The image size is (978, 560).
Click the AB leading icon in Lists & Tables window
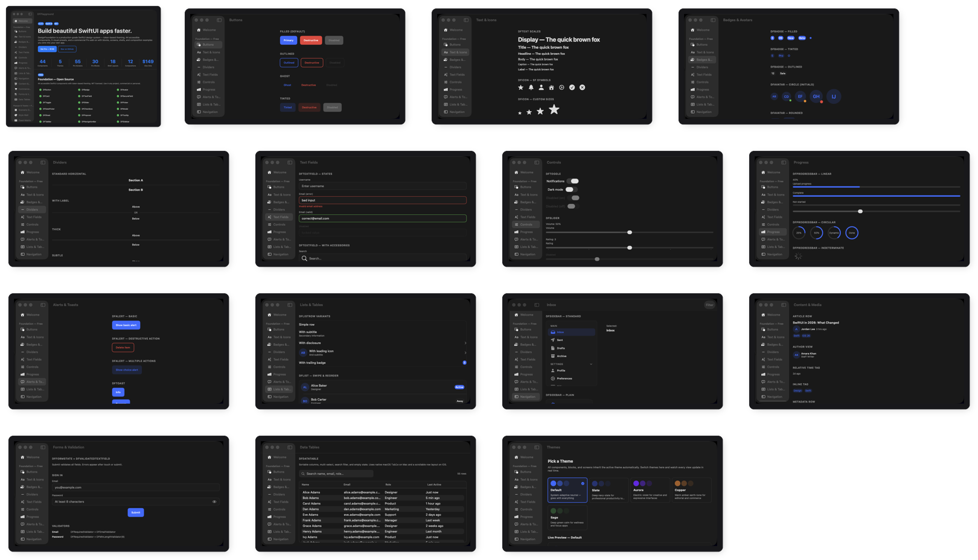303,352
